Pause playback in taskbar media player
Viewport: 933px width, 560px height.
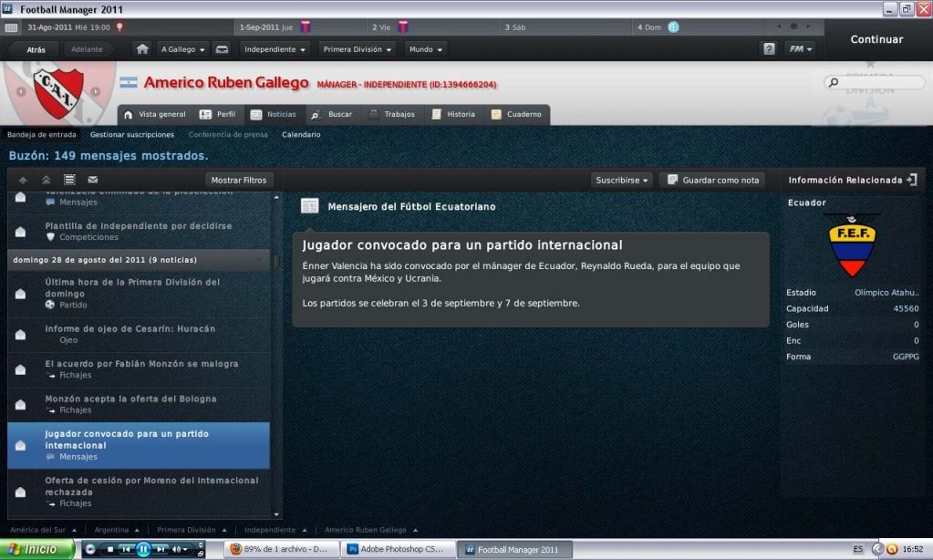tap(143, 549)
